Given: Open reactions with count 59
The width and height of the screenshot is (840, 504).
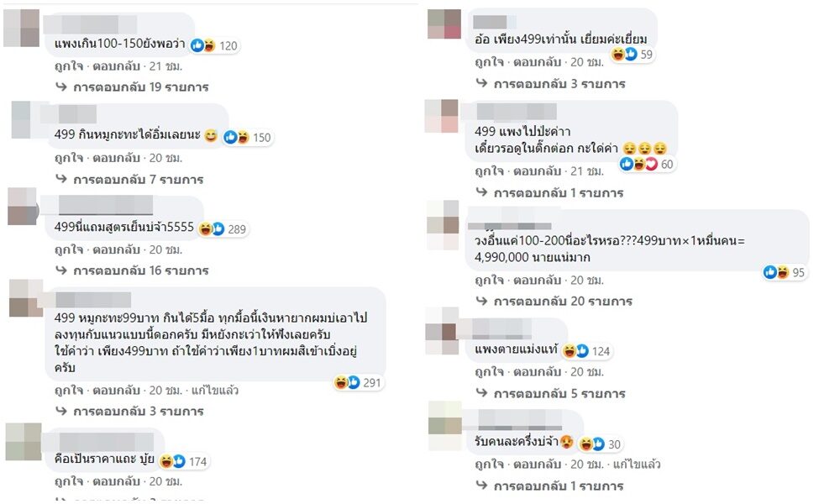Looking at the screenshot, I should click(633, 54).
